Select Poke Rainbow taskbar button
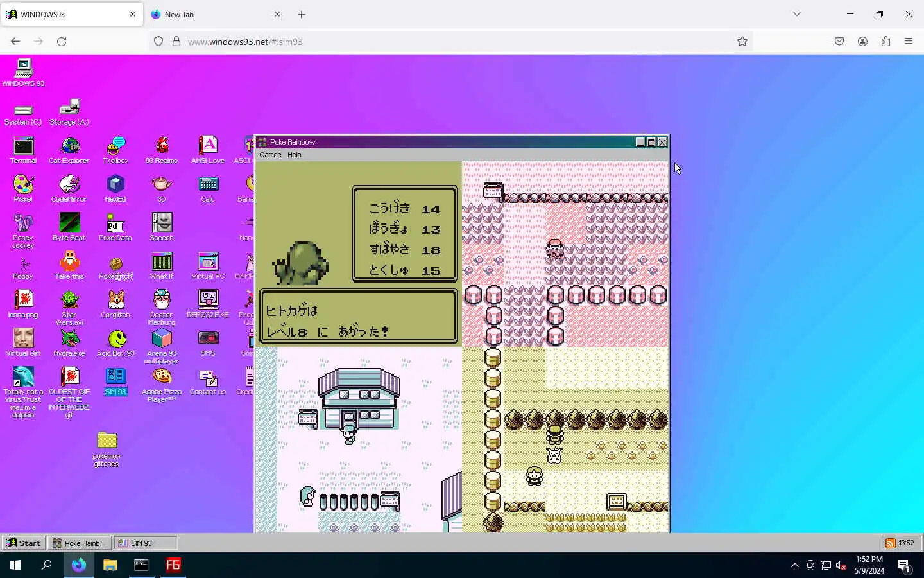 pyautogui.click(x=80, y=543)
